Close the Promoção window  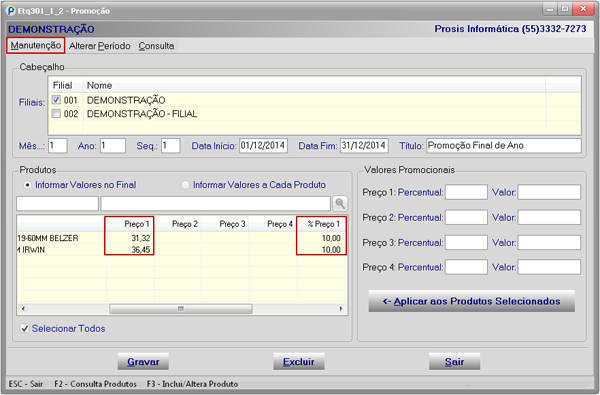coord(583,9)
